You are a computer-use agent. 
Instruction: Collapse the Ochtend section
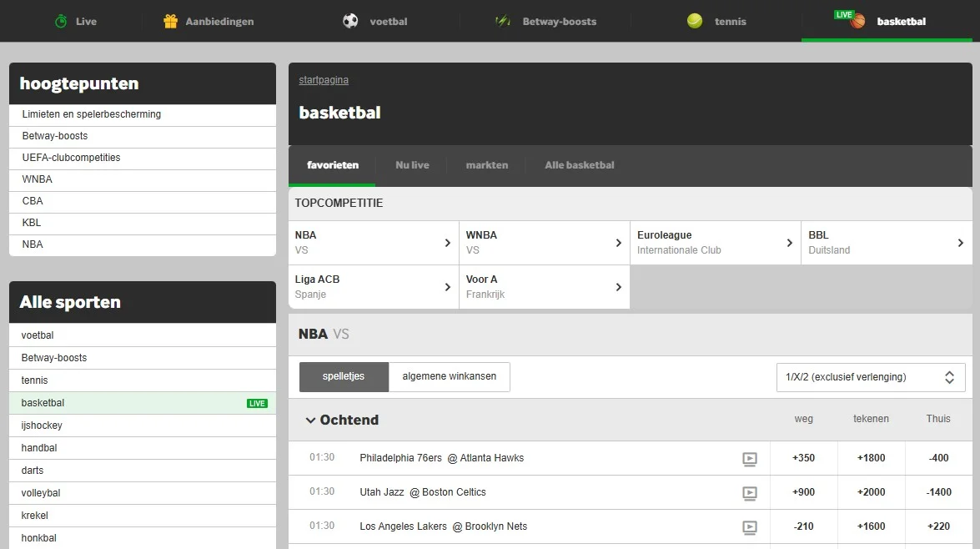click(x=311, y=420)
